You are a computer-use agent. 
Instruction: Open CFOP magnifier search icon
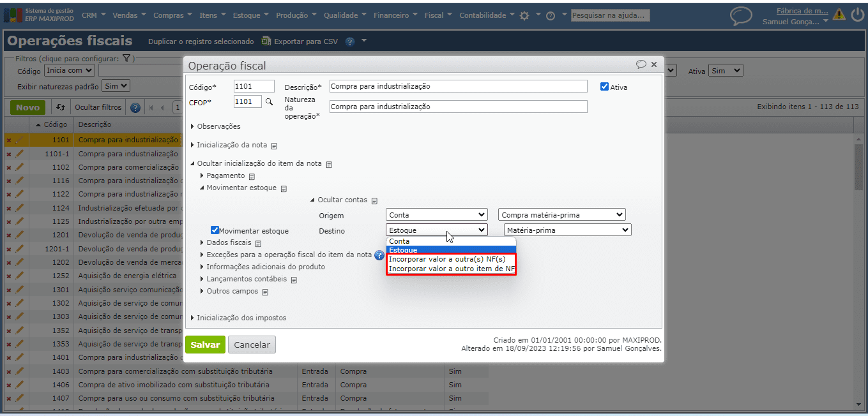tap(269, 101)
